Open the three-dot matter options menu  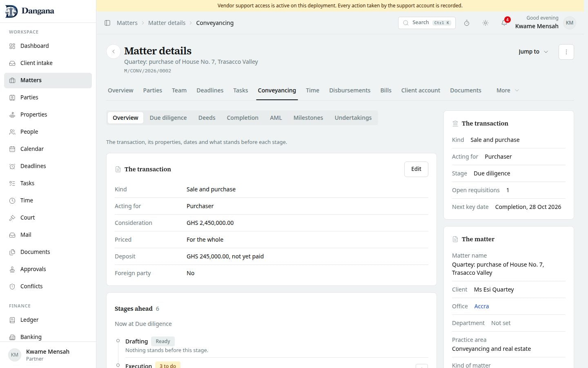point(566,52)
